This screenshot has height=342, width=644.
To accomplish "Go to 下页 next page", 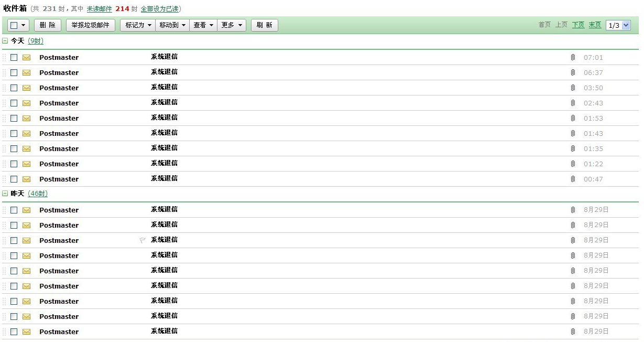I will click(578, 25).
